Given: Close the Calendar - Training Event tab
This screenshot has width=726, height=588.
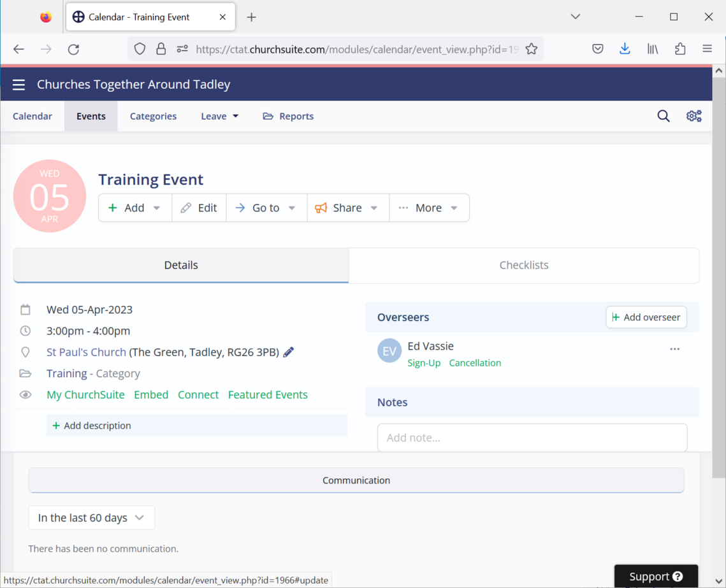Looking at the screenshot, I should tap(222, 17).
